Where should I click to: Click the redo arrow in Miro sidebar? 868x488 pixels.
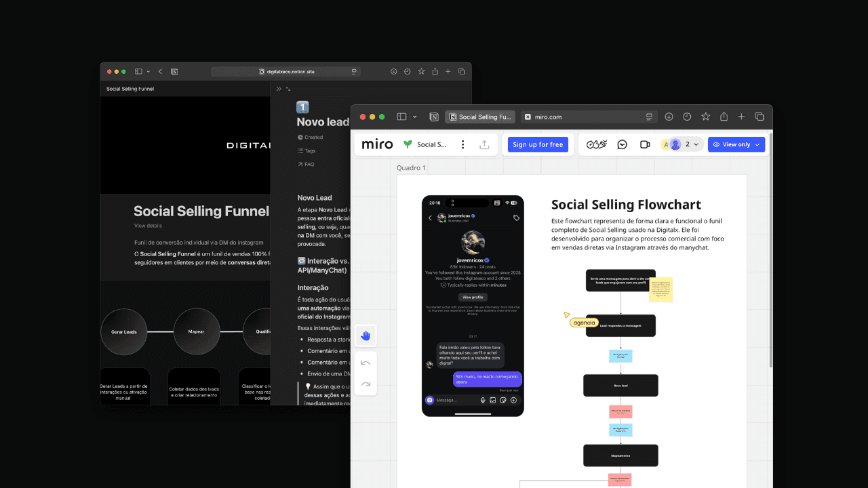(x=366, y=384)
